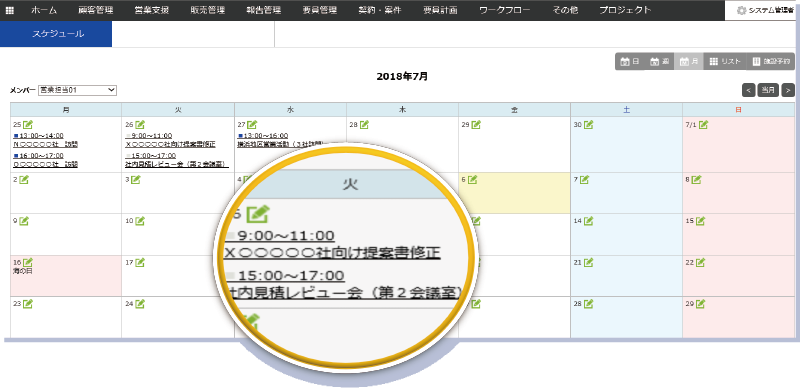Open the 顧客管理 menu
This screenshot has width=800, height=388.
pos(96,10)
